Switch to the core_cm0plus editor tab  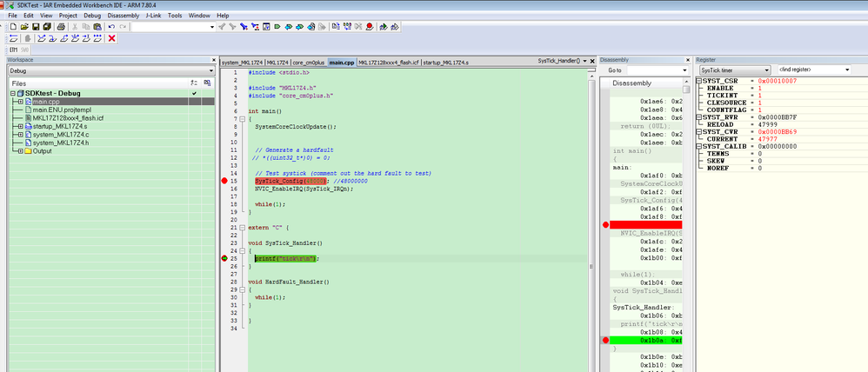pyautogui.click(x=309, y=63)
